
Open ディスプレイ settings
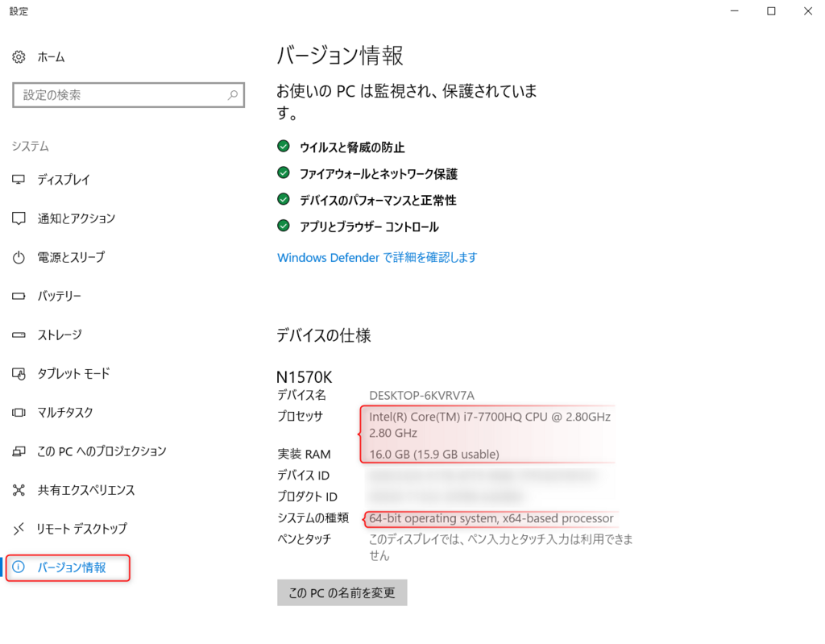click(x=63, y=180)
